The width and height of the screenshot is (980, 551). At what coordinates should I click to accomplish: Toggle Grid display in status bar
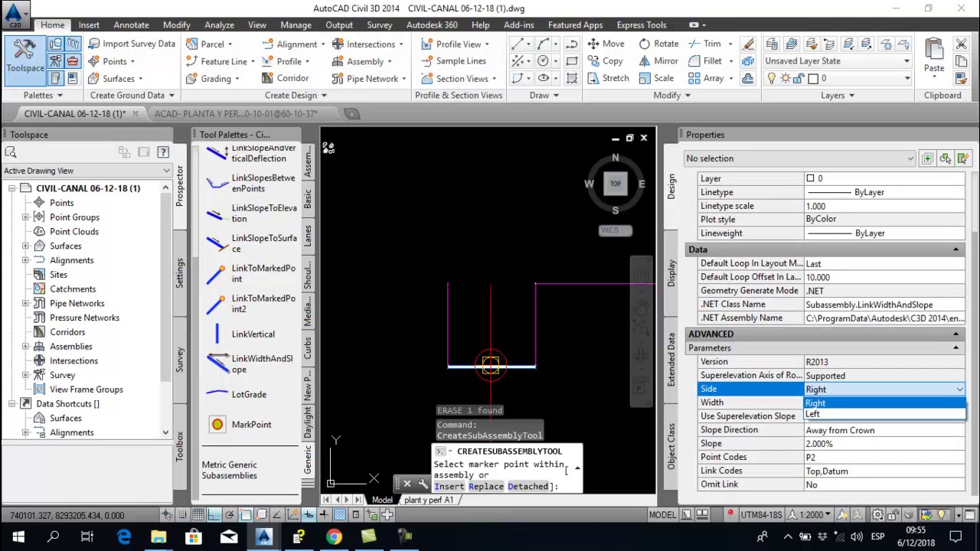coord(198,514)
